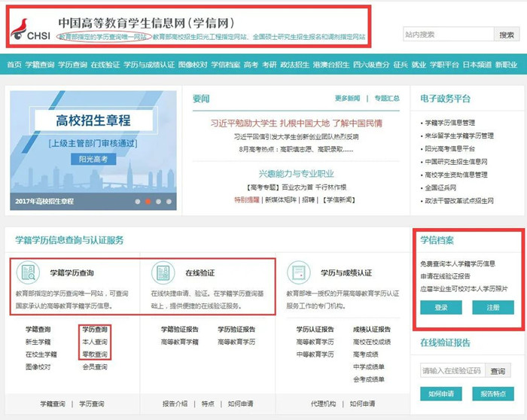The image size is (527, 420).
Task: Open 学信档案 in the navigation bar
Action: 226,65
